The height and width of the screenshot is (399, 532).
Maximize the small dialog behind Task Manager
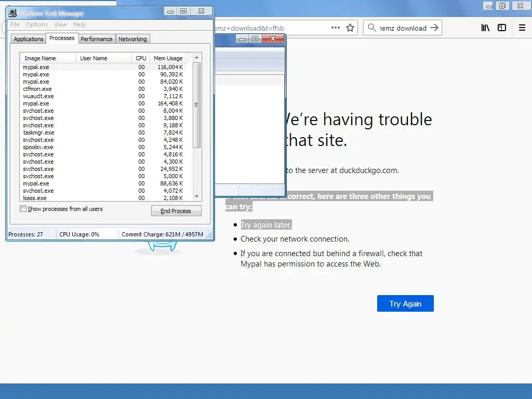[x=255, y=38]
